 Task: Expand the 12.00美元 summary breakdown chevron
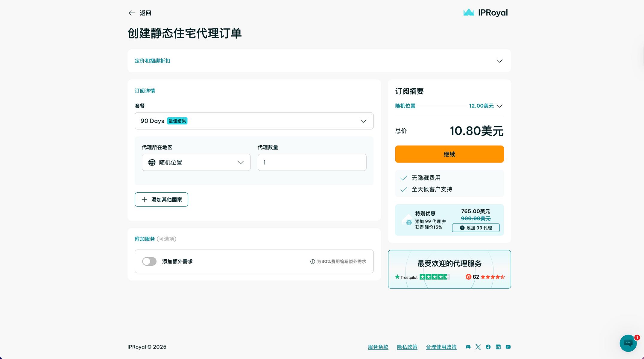pos(499,106)
